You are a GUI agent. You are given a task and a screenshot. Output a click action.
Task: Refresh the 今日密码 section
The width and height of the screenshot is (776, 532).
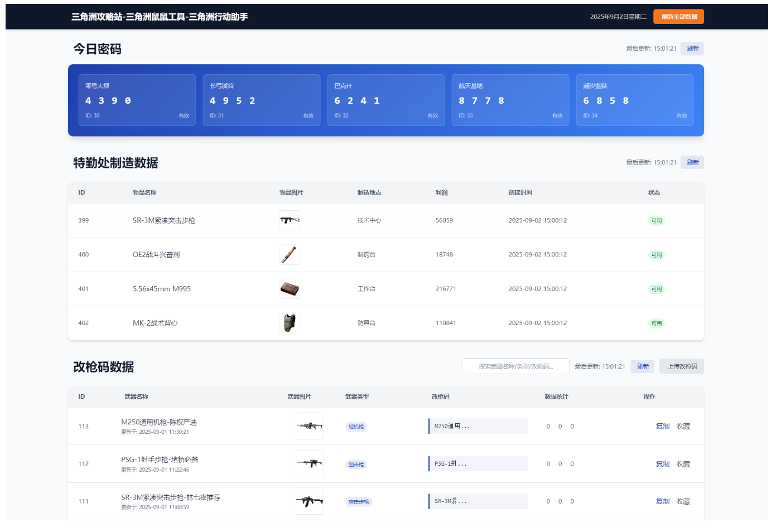pos(692,49)
